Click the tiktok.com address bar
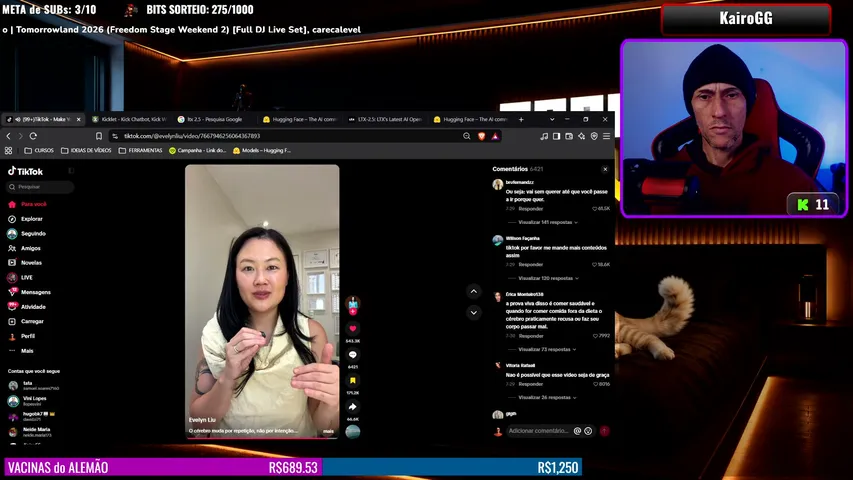The width and height of the screenshot is (853, 480). pyautogui.click(x=191, y=136)
